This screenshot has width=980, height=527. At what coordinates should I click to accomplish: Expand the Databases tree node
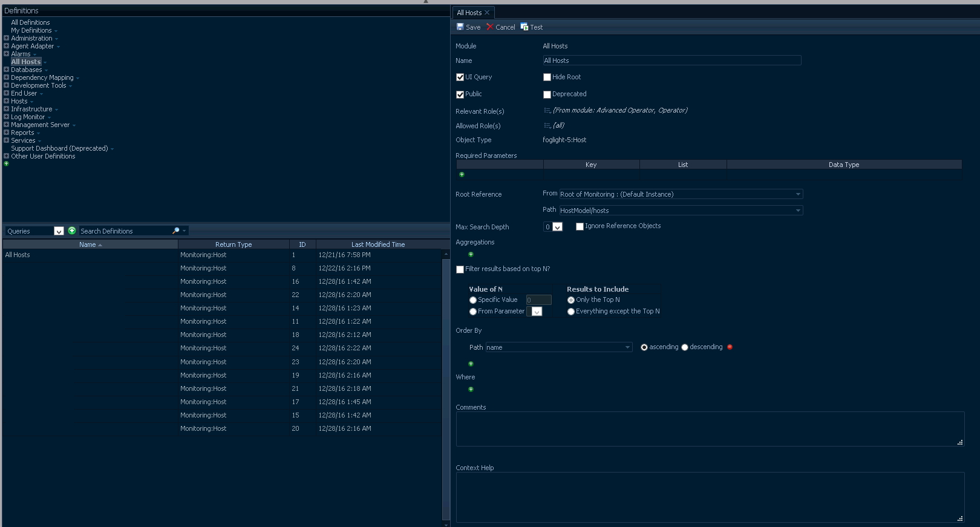[x=6, y=69]
